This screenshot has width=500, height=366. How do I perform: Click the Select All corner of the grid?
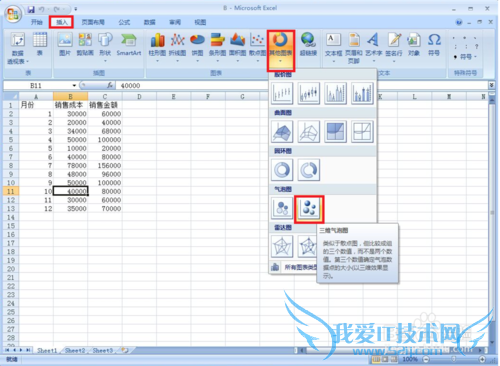coord(11,97)
